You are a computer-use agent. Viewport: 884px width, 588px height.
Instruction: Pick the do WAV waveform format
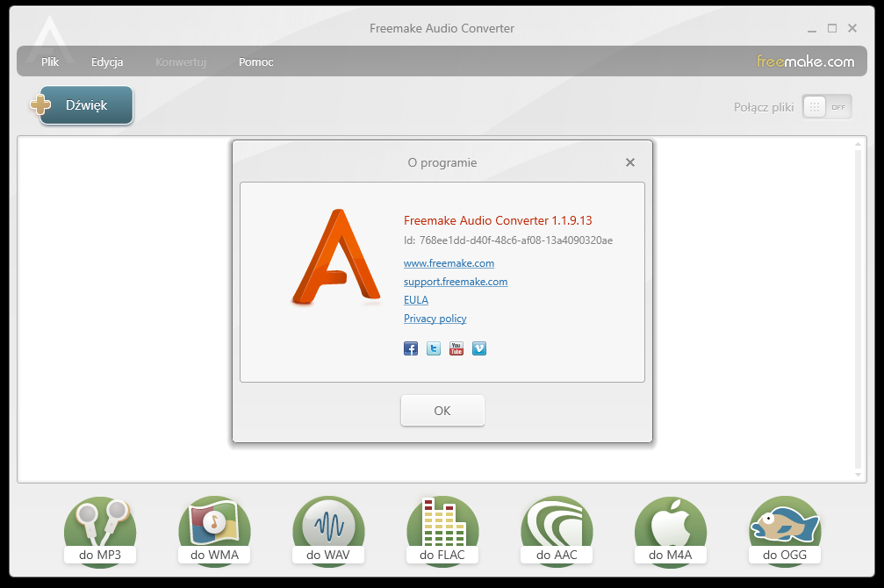[x=328, y=531]
